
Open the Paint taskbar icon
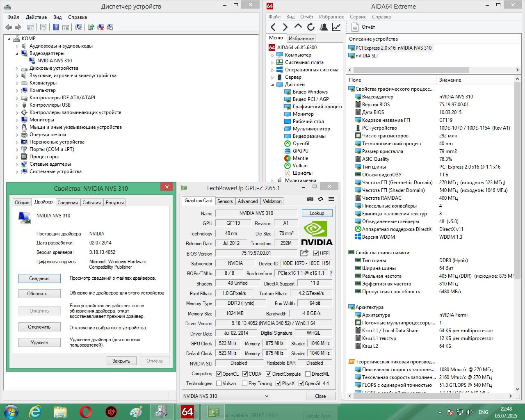point(136,411)
